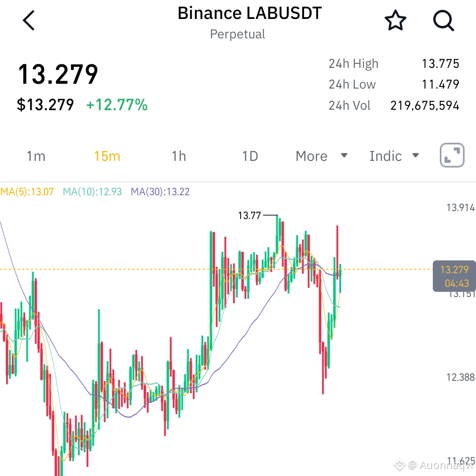The width and height of the screenshot is (476, 476).
Task: Switch to the 1h timeframe
Action: coord(179,156)
